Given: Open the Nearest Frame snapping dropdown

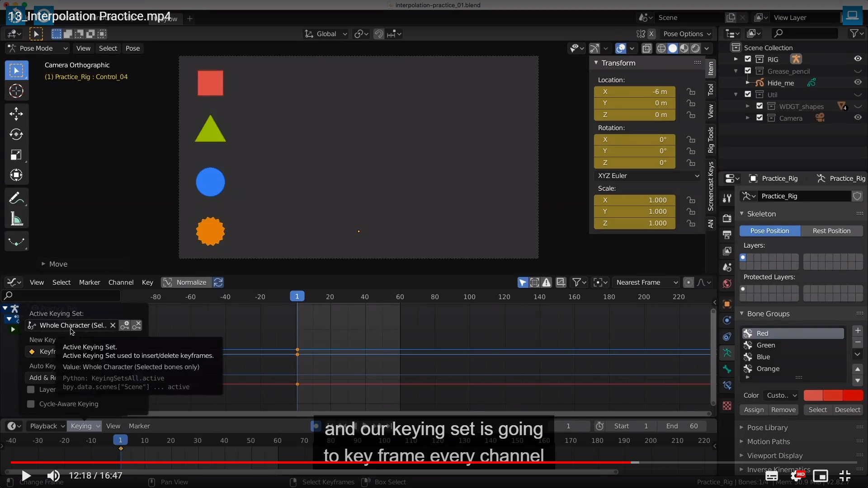Looking at the screenshot, I should (646, 282).
